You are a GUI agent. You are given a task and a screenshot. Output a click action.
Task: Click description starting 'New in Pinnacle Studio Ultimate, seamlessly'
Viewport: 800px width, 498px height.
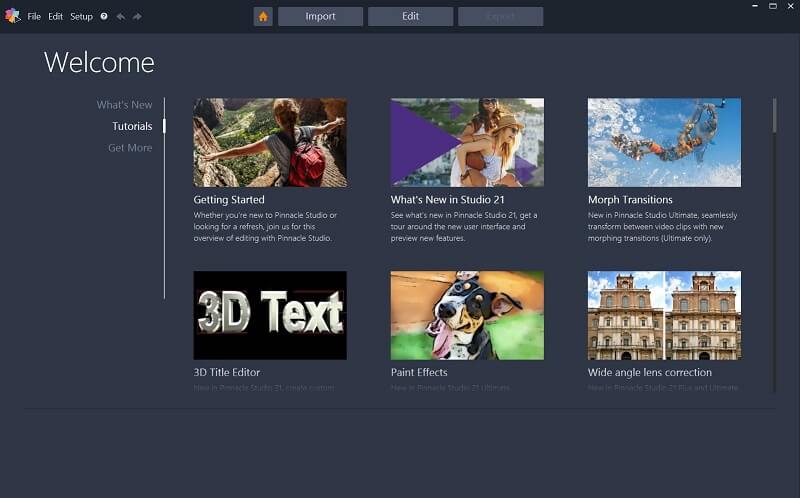[x=662, y=227]
